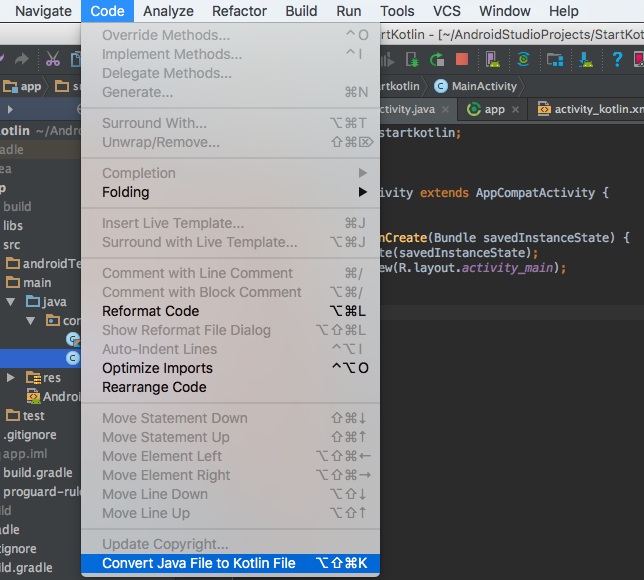Click the androidTest folder icon

pyautogui.click(x=13, y=263)
